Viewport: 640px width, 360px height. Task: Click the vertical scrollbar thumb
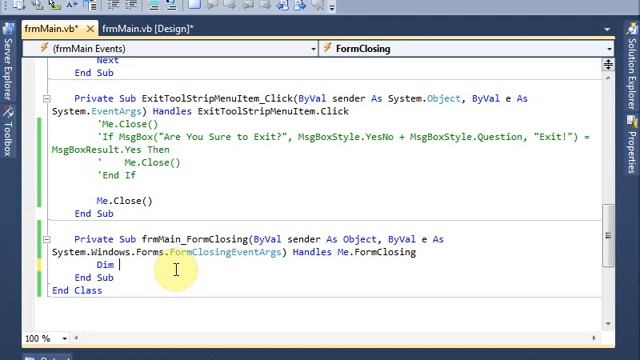[608, 235]
